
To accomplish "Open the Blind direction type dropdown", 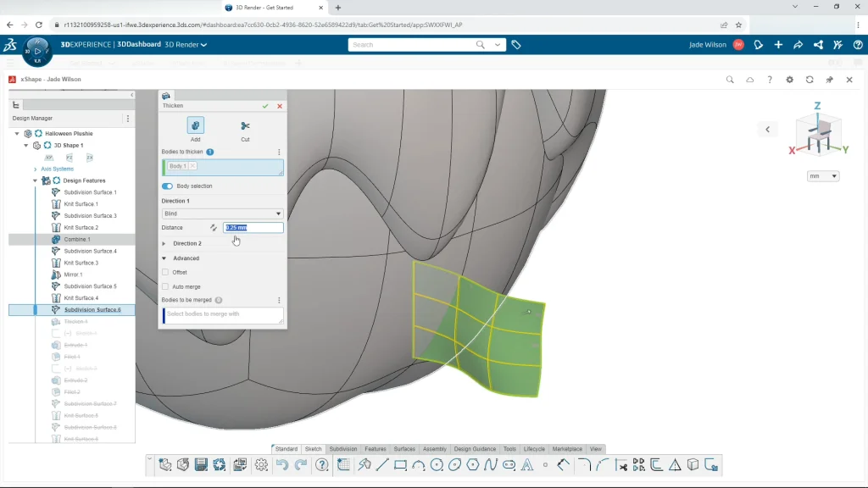I will [x=222, y=213].
